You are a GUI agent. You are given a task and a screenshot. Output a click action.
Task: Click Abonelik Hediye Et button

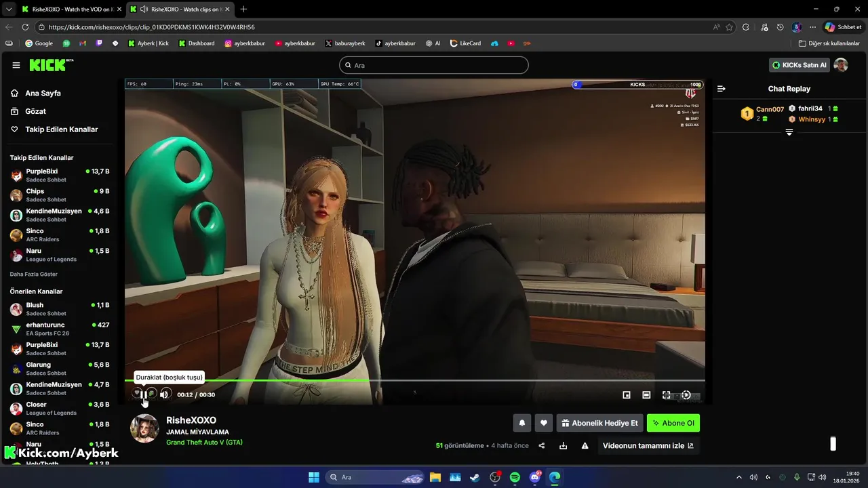(599, 423)
